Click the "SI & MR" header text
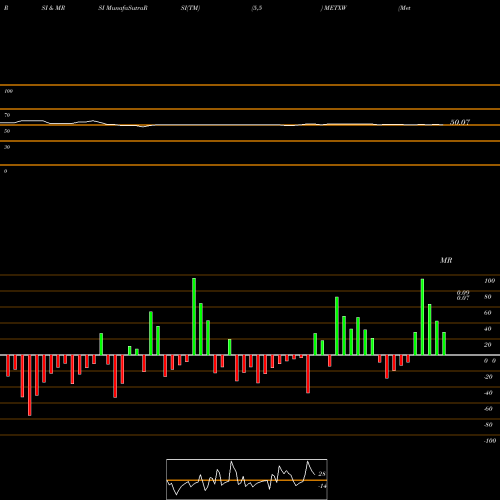This screenshot has height=500, width=500. (x=53, y=8)
